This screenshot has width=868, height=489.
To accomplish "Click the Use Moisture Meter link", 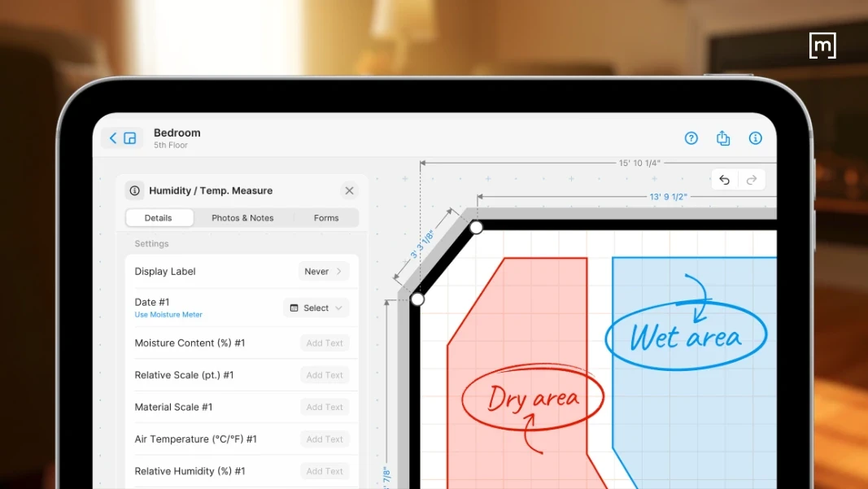I will point(168,315).
